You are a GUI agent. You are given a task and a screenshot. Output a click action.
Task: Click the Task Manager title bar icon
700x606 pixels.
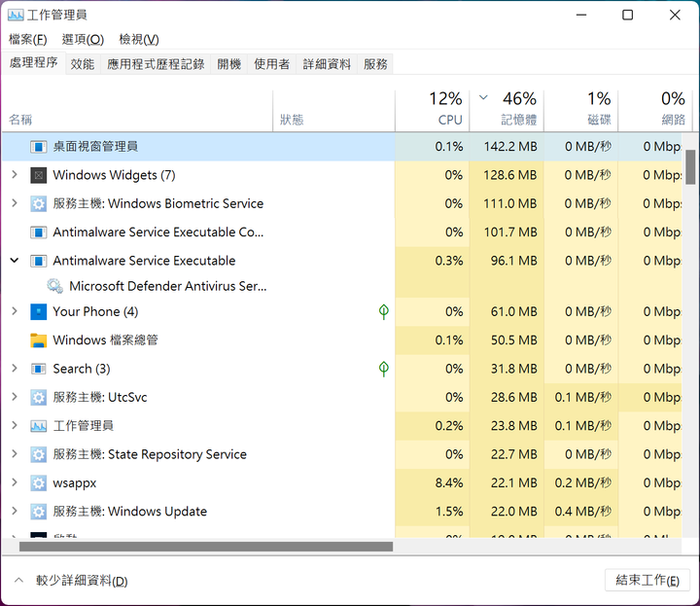coord(16,16)
